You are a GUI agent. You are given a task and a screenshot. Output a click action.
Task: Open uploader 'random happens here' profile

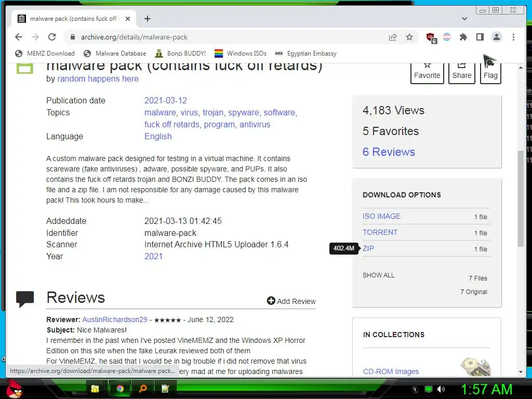click(x=98, y=79)
